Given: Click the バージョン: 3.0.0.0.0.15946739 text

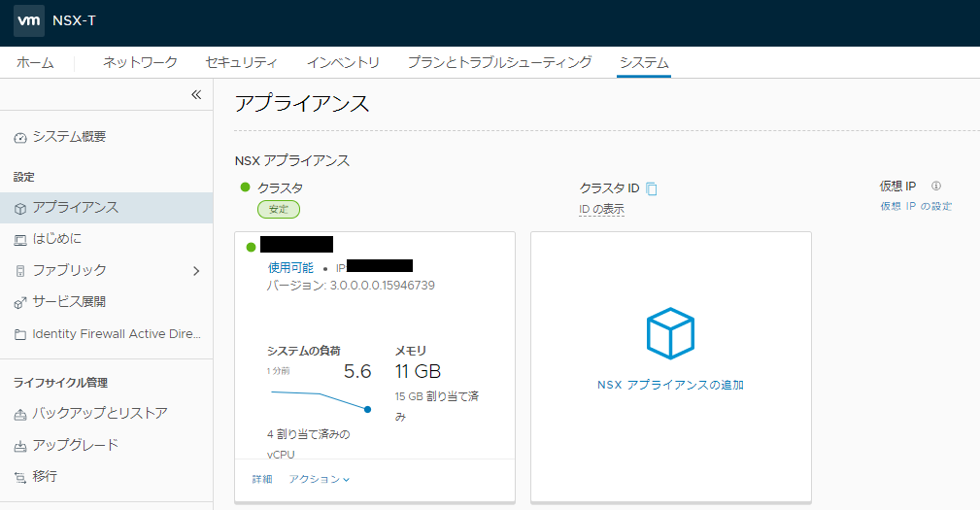Looking at the screenshot, I should click(351, 286).
